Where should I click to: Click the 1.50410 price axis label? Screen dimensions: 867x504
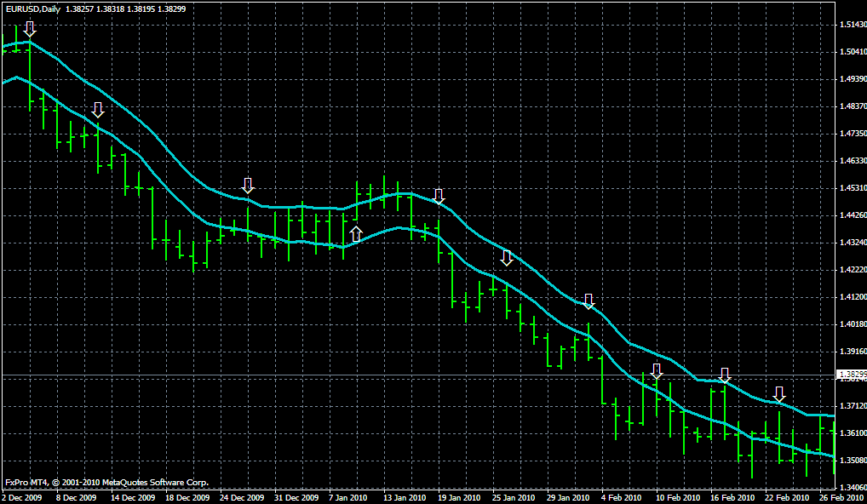click(853, 51)
